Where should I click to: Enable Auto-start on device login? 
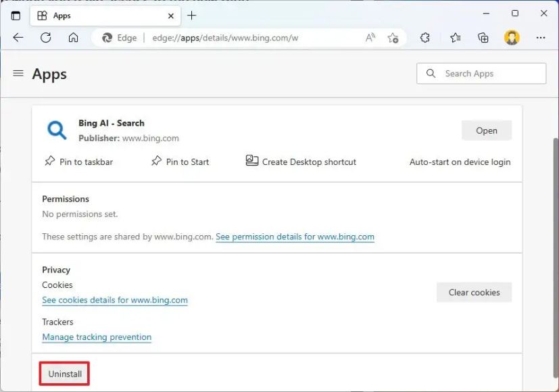[460, 162]
